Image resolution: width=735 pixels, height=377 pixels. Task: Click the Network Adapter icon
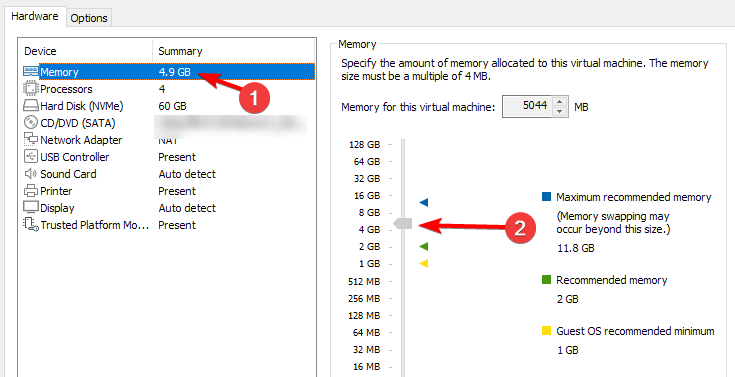pyautogui.click(x=30, y=140)
